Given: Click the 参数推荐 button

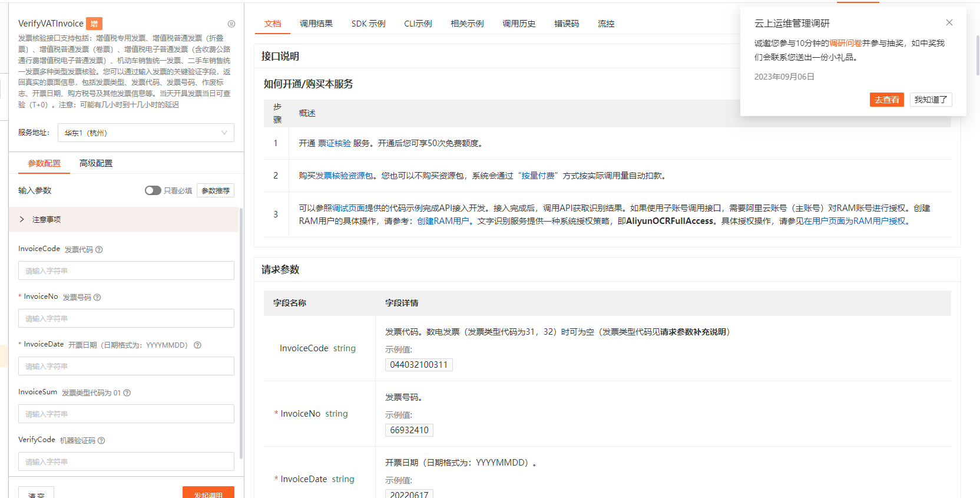Looking at the screenshot, I should point(216,190).
